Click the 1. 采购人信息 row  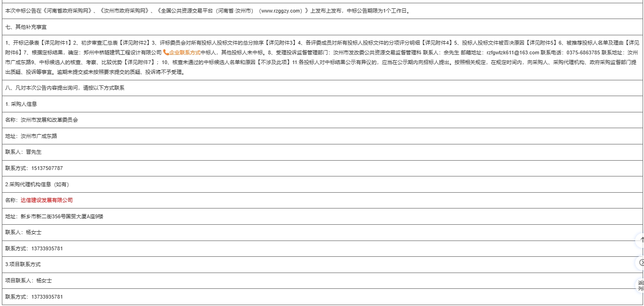[x=21, y=104]
